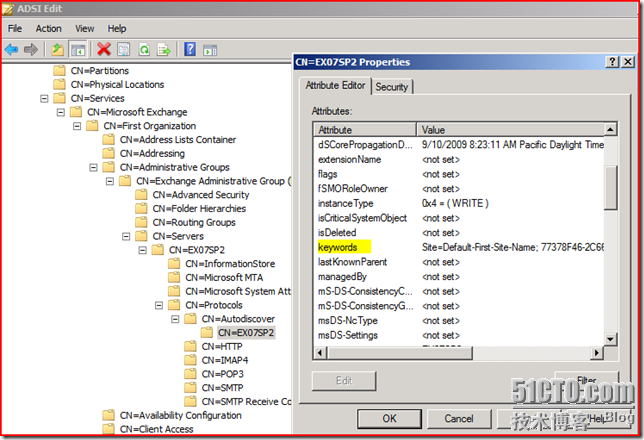Viewport: 644px width, 440px height.
Task: Collapse the CN=First Organization node
Action: (77, 126)
